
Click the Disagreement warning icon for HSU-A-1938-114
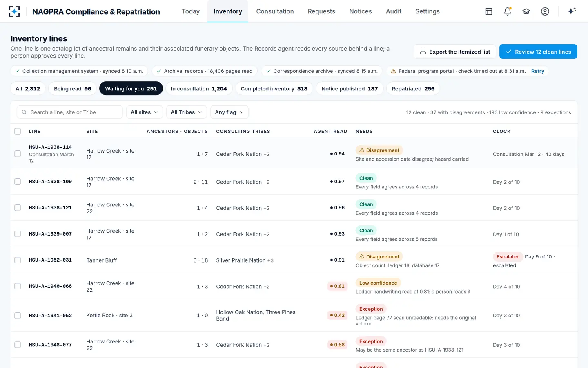tap(361, 150)
